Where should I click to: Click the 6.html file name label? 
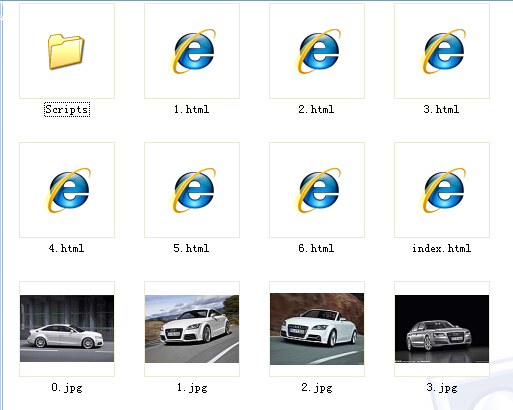point(316,248)
